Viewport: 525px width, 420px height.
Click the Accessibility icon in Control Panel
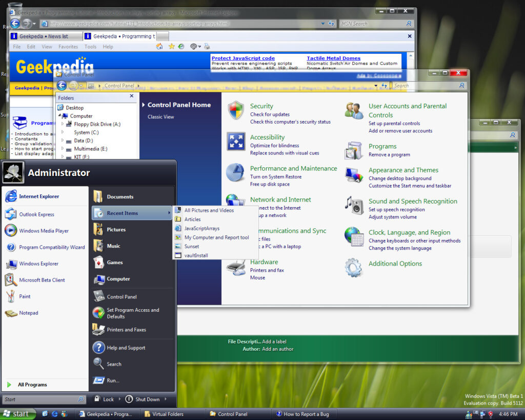(x=236, y=141)
